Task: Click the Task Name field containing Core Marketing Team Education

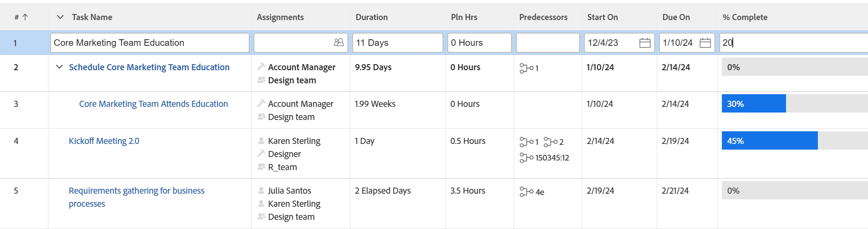Action: point(150,43)
